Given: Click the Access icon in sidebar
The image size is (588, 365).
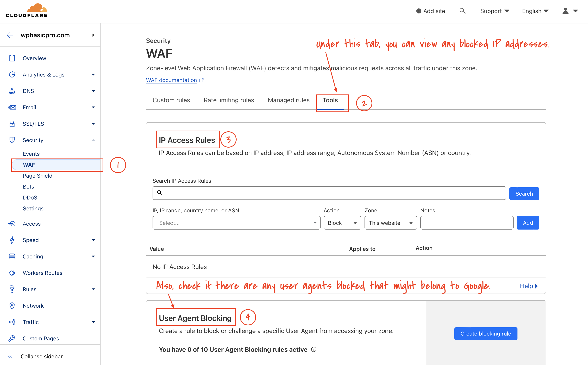Looking at the screenshot, I should coord(12,224).
